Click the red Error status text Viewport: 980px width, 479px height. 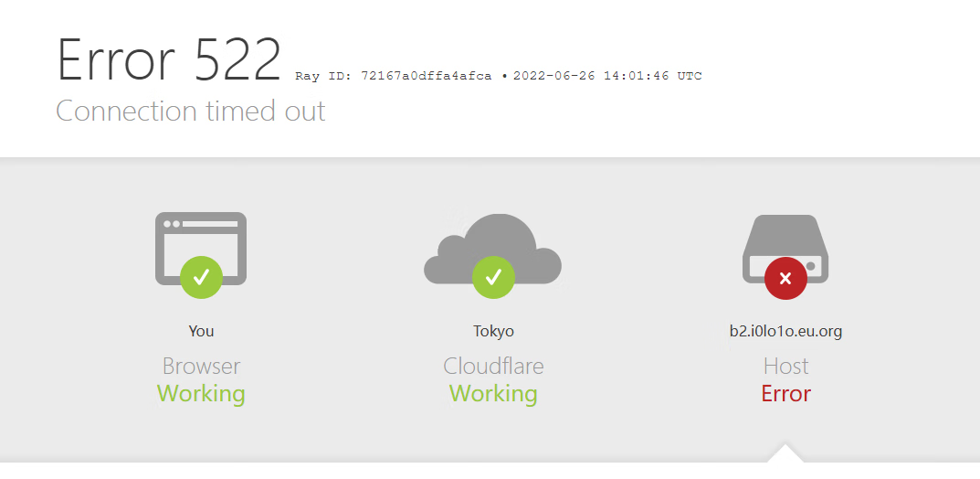click(x=785, y=394)
